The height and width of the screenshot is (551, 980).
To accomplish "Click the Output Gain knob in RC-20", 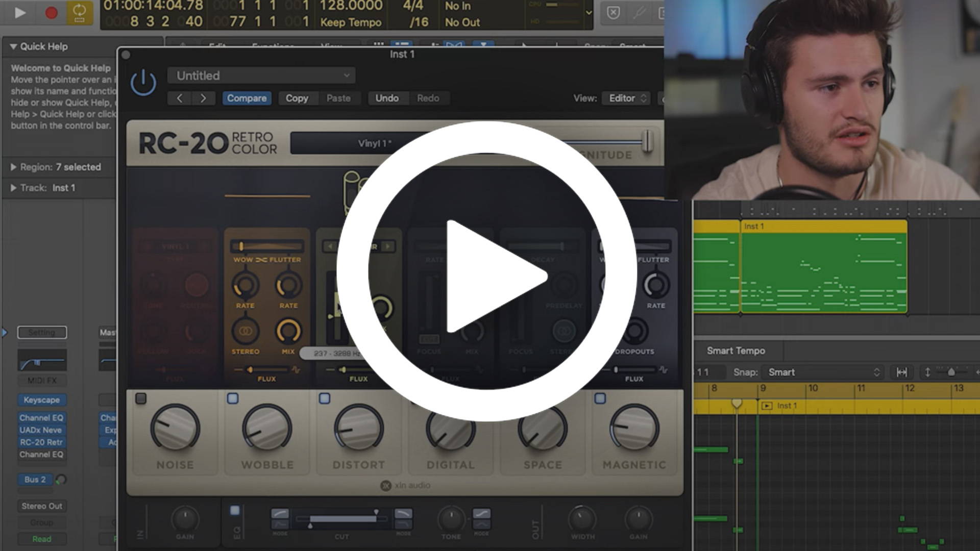I will pos(638,519).
